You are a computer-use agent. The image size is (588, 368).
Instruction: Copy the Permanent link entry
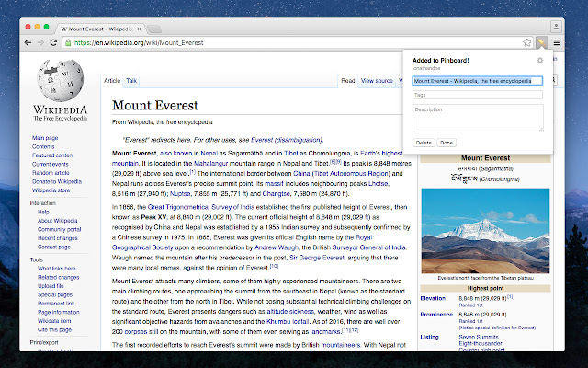tap(56, 303)
